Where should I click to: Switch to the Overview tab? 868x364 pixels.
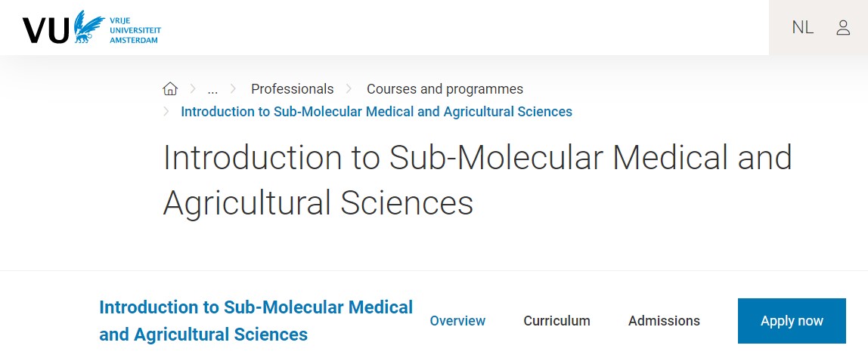click(457, 321)
